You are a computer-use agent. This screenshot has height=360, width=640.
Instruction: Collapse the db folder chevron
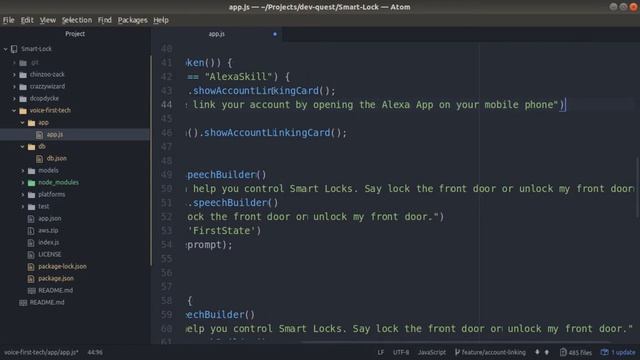(x=22, y=147)
